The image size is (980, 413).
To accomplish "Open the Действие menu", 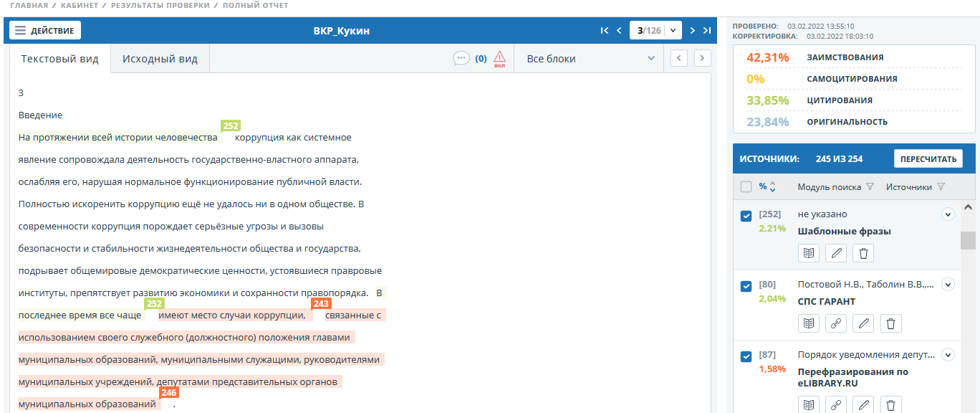I will coord(45,31).
